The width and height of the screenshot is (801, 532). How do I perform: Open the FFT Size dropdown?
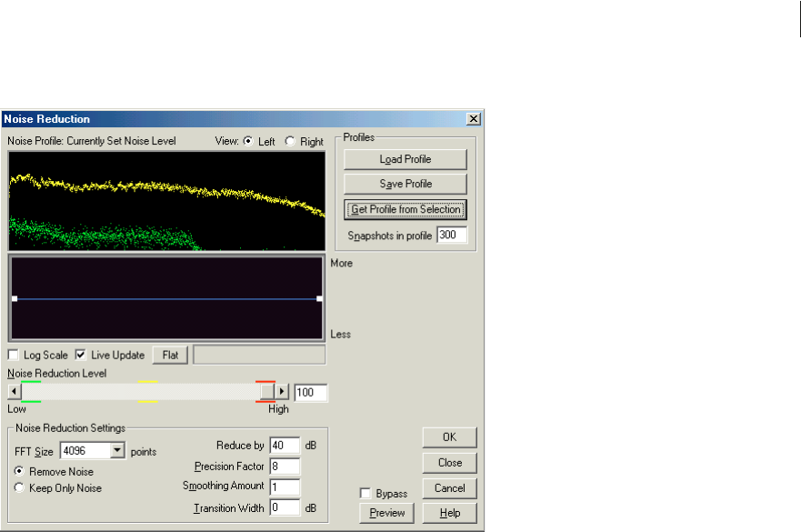pos(116,450)
